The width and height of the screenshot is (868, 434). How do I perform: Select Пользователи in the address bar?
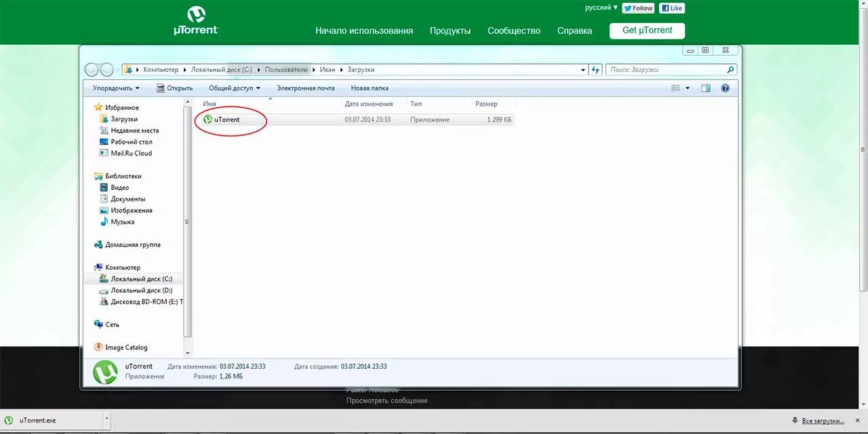point(285,69)
